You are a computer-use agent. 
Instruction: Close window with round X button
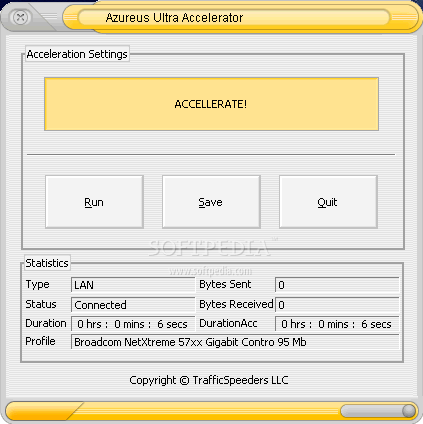click(x=20, y=17)
